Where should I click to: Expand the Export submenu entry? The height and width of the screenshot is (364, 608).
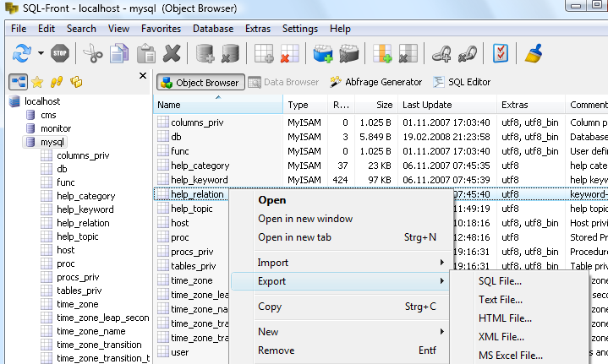(341, 281)
